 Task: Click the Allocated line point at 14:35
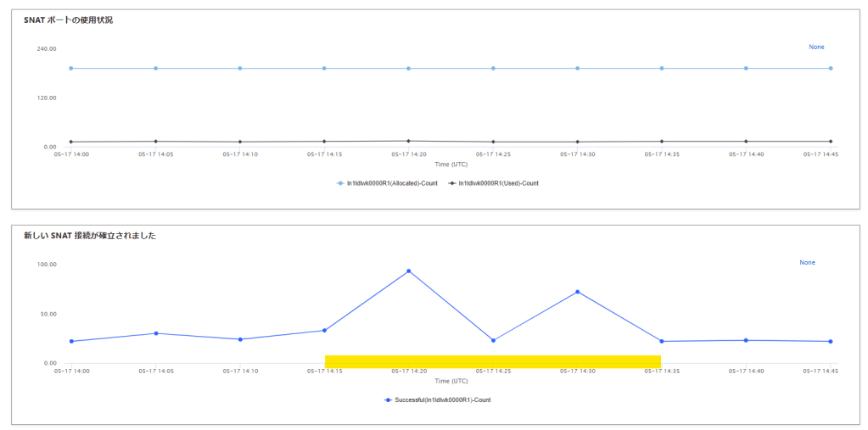(x=661, y=68)
